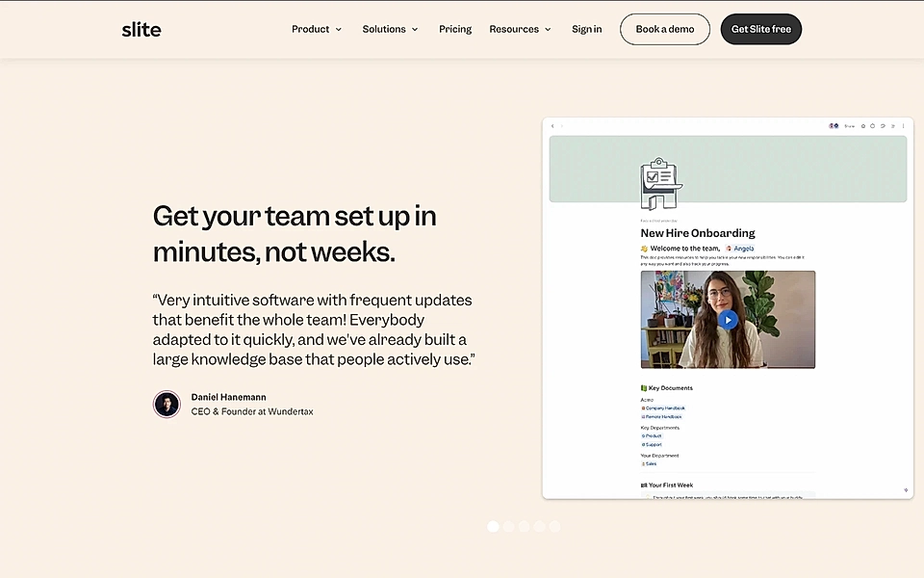
Task: Click the history clock icon in document toolbar
Action: click(x=872, y=126)
